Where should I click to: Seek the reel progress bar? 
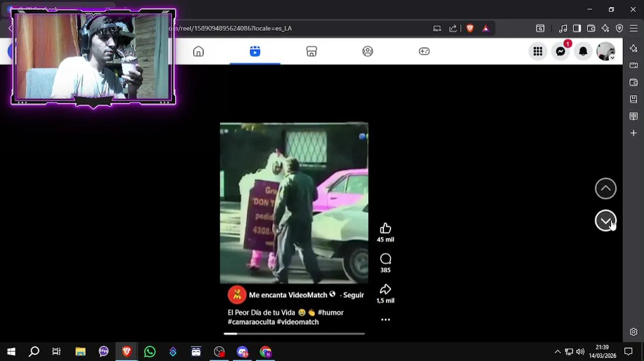(x=294, y=333)
